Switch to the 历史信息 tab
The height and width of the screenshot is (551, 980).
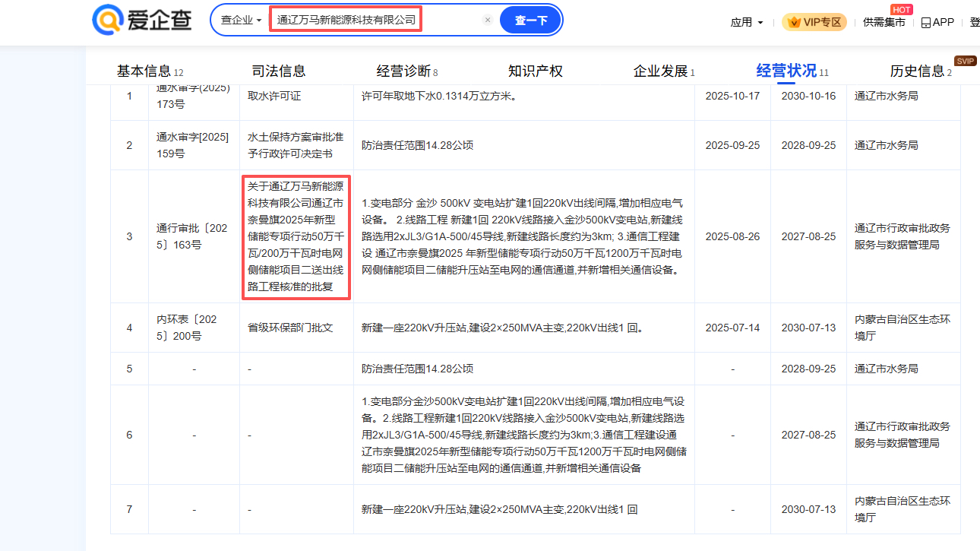coord(921,71)
